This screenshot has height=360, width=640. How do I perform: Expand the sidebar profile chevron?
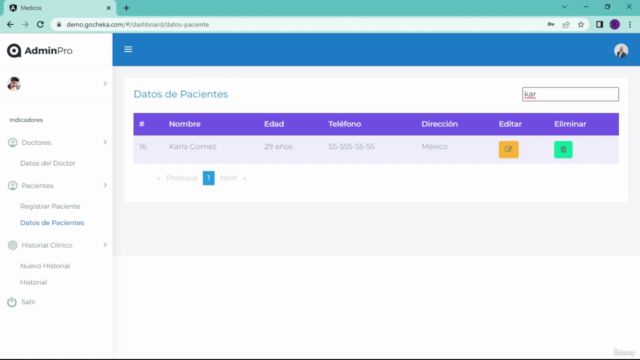point(105,84)
